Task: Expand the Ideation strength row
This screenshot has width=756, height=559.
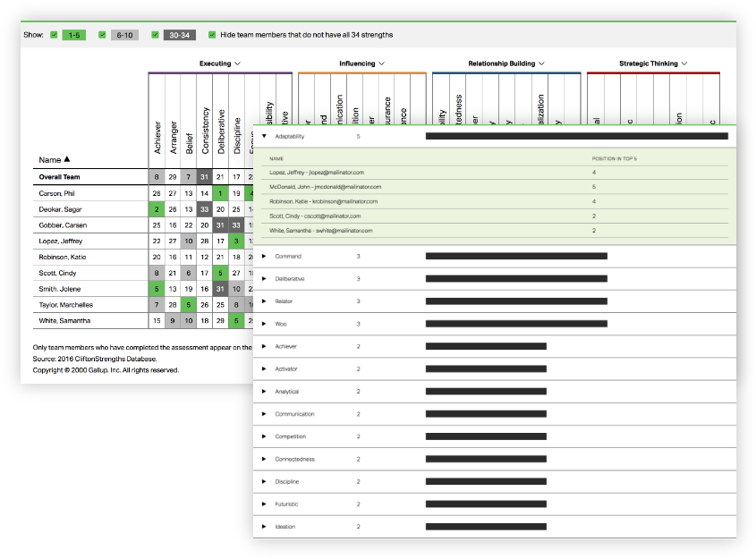Action: (263, 526)
